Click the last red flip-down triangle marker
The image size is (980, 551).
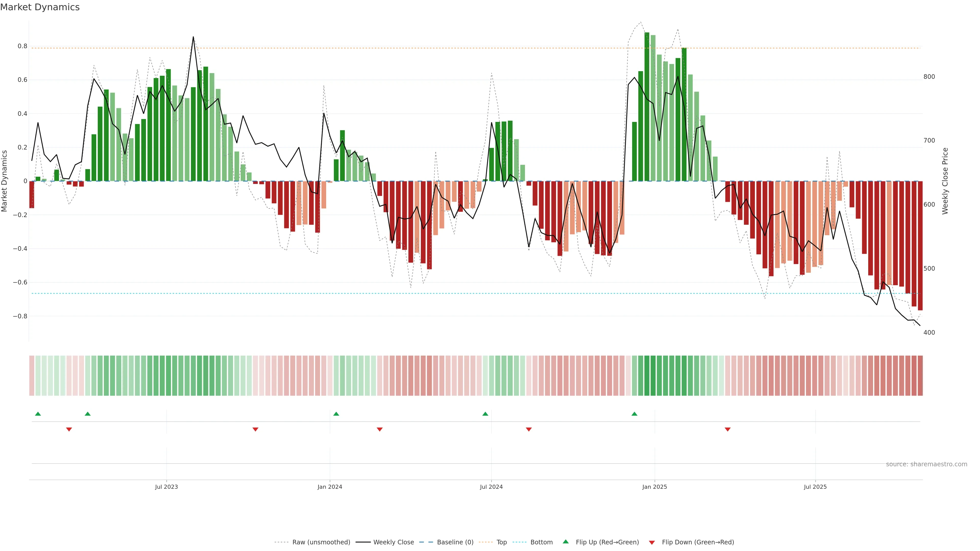(727, 429)
